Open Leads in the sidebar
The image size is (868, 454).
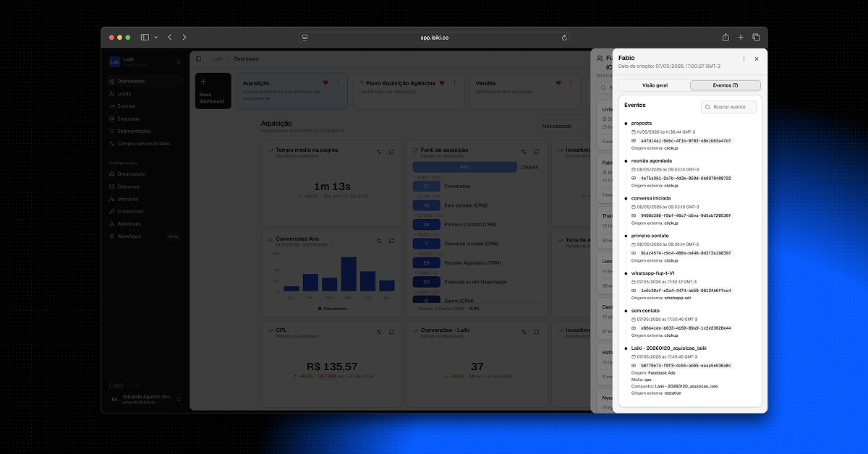pyautogui.click(x=144, y=93)
